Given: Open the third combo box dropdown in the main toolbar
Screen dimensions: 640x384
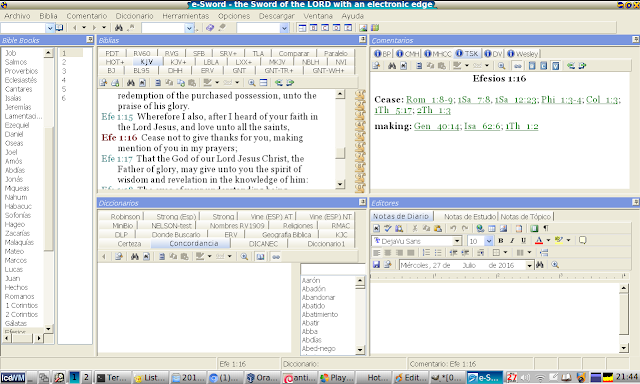Looking at the screenshot, I should pos(284,28).
